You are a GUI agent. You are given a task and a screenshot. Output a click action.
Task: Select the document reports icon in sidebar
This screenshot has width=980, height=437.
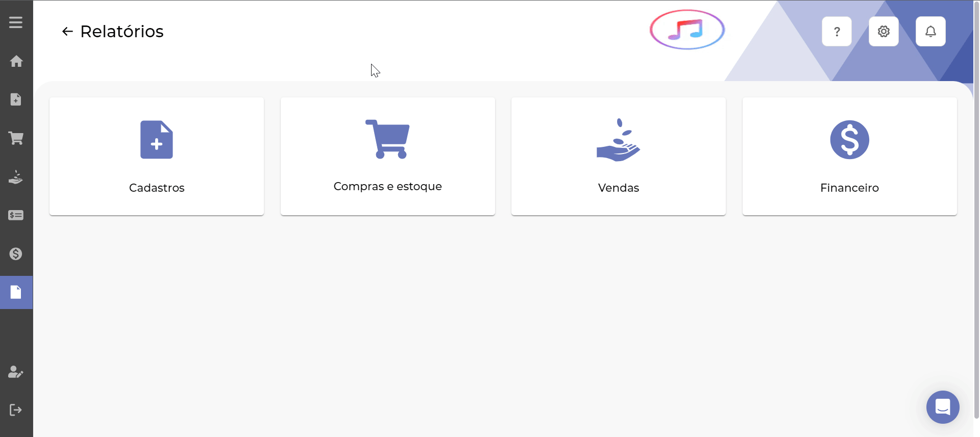click(x=16, y=292)
